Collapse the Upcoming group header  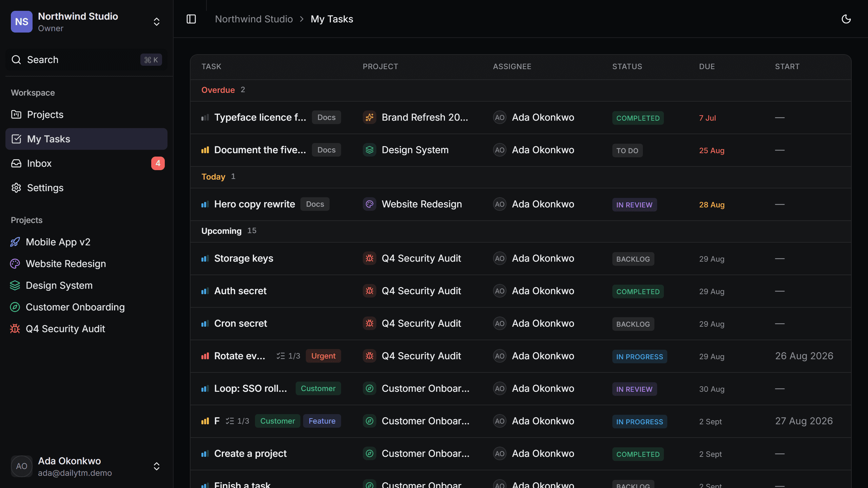(x=521, y=231)
